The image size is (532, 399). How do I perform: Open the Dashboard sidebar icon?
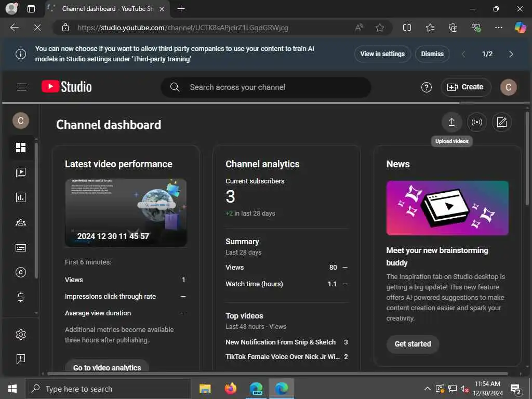(21, 148)
